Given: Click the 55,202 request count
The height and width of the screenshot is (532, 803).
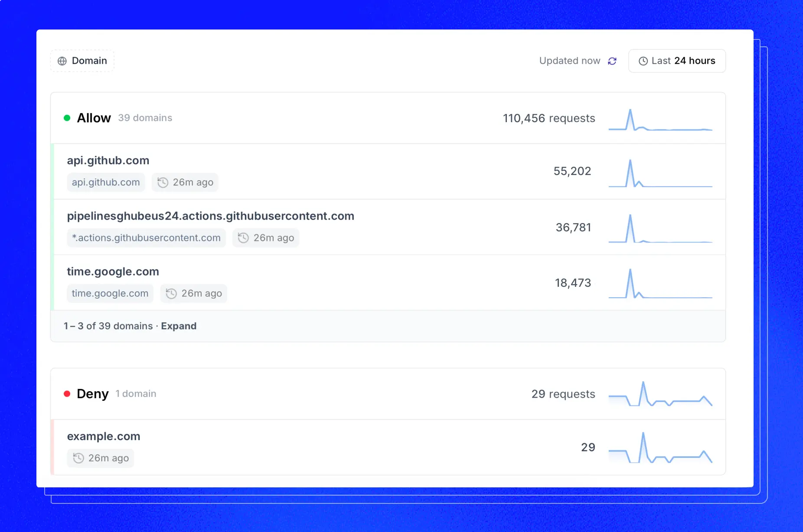Looking at the screenshot, I should click(x=572, y=171).
